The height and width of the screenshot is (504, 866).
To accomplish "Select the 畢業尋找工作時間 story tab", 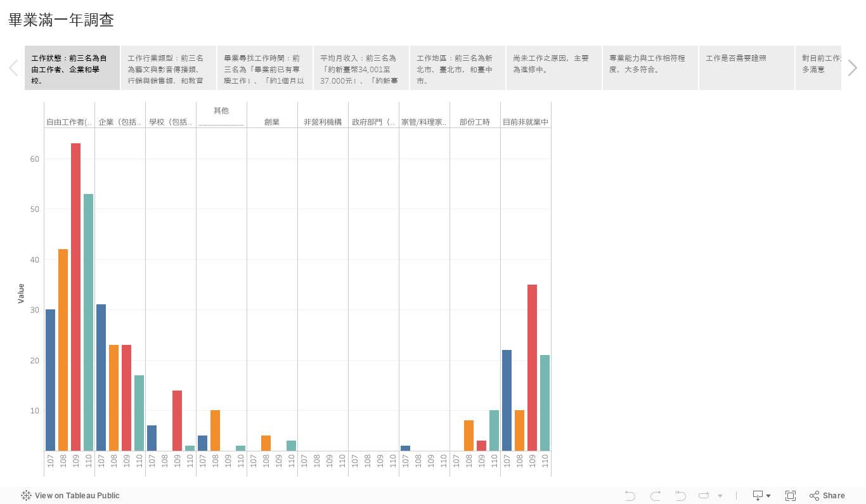I will [265, 68].
